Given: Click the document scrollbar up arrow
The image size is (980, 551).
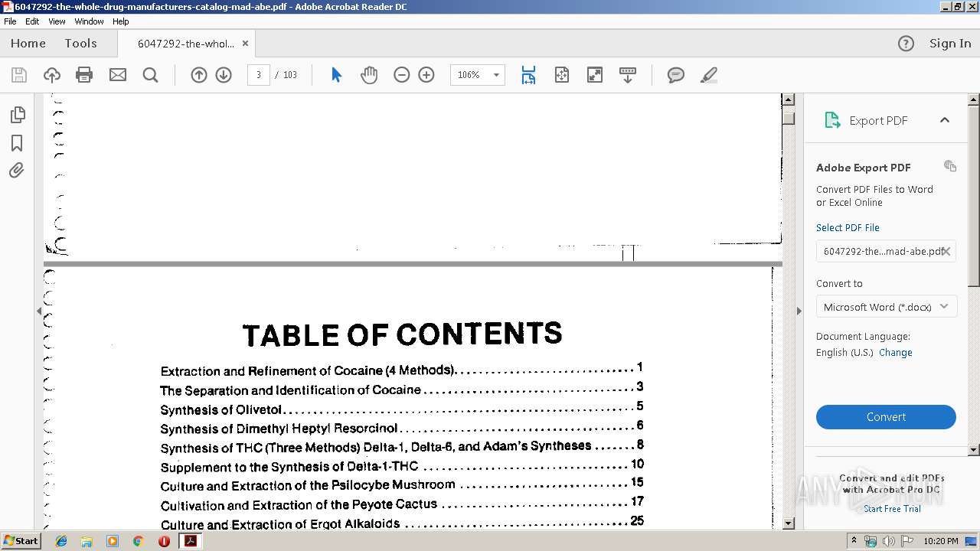Looking at the screenshot, I should click(789, 99).
